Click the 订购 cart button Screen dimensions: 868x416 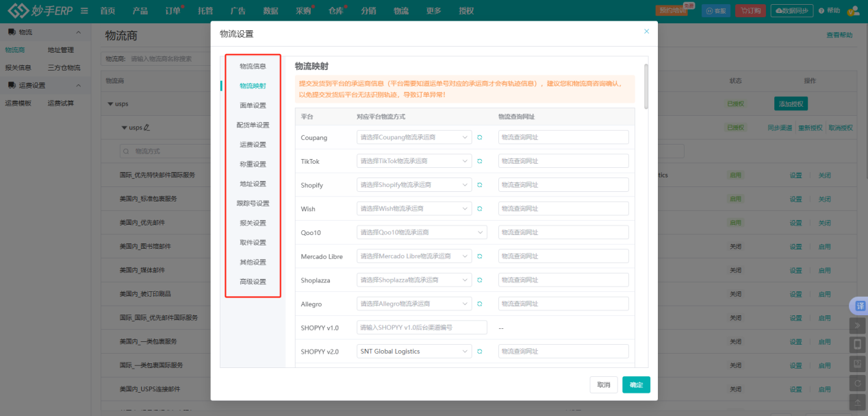pos(750,11)
